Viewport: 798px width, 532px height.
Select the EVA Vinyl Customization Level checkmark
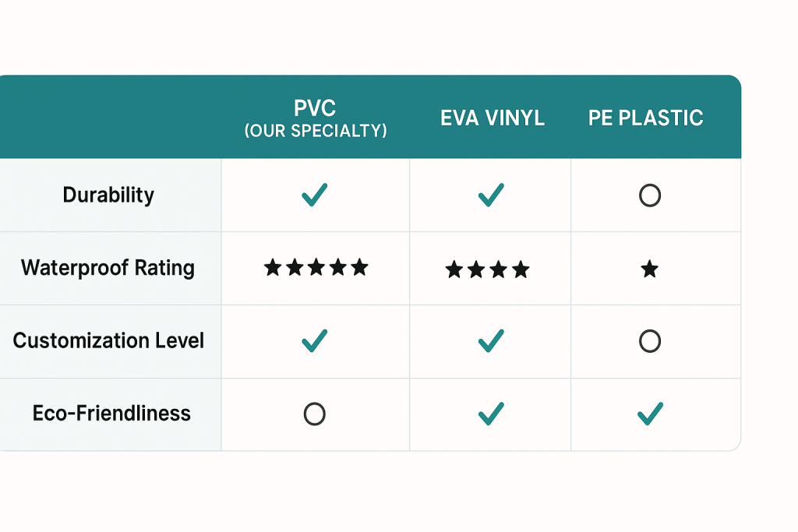click(x=490, y=340)
